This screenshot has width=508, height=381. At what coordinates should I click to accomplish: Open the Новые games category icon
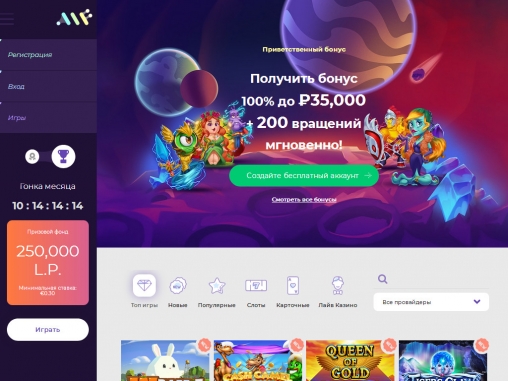(x=177, y=286)
